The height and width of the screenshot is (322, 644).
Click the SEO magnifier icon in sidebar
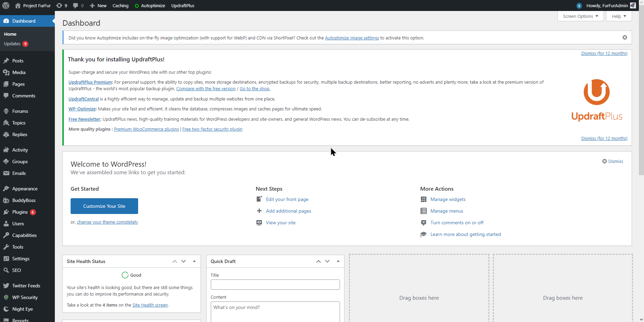pos(6,270)
